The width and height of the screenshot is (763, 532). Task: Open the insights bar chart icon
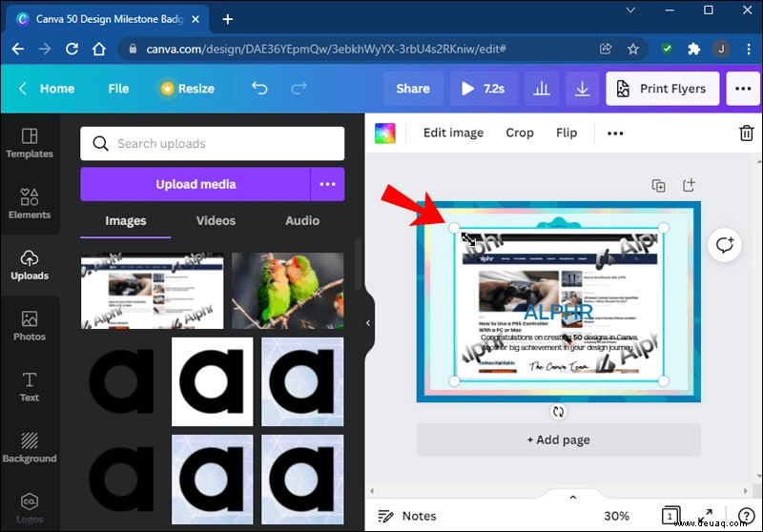(x=541, y=89)
